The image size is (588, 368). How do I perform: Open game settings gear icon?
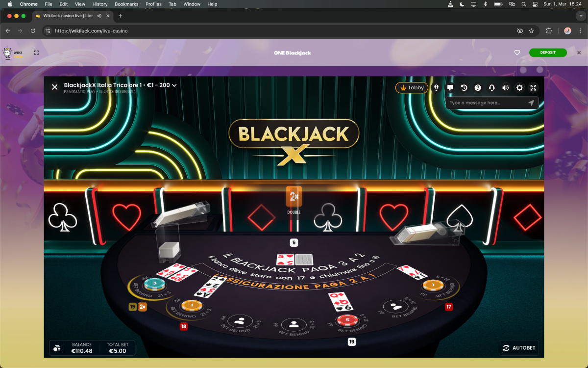(519, 88)
